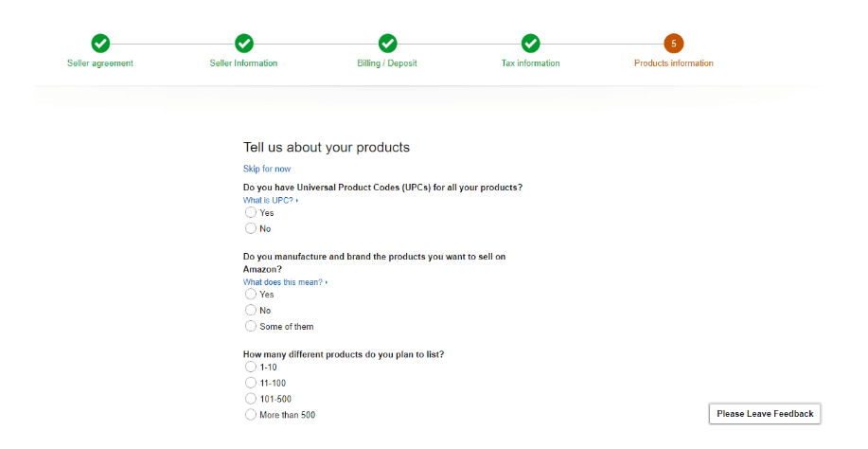Click the Tax information checkmark icon
This screenshot has width=868, height=449.
(530, 44)
